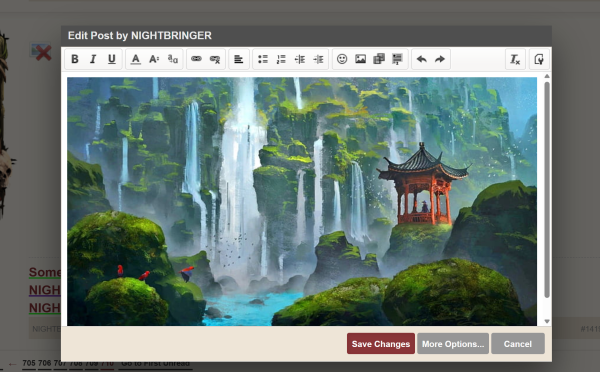The width and height of the screenshot is (600, 372).
Task: Insert a bulleted list
Action: pyautogui.click(x=262, y=59)
